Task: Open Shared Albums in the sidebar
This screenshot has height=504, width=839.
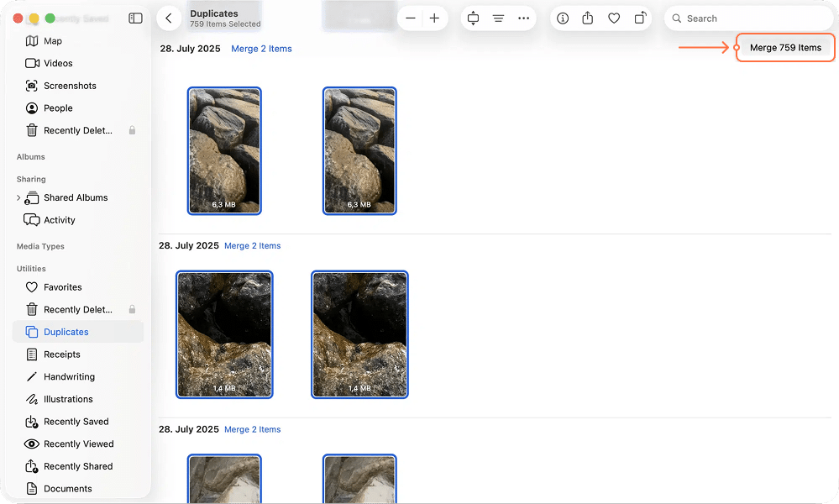Action: click(x=77, y=197)
